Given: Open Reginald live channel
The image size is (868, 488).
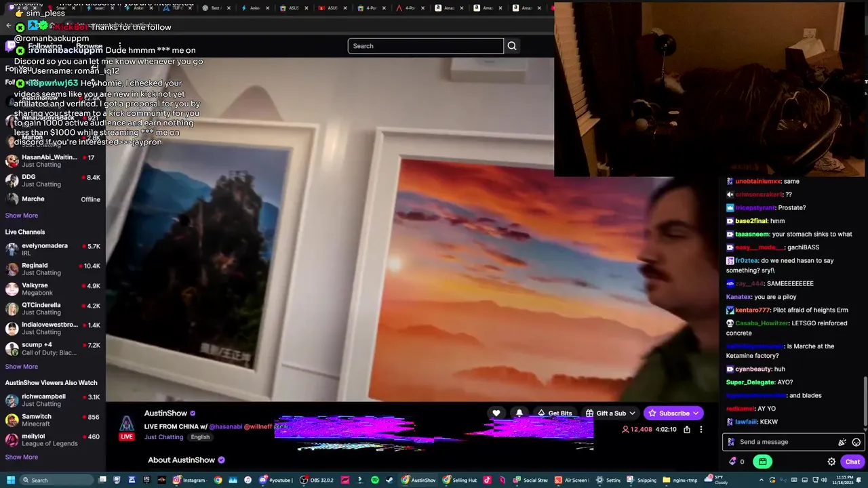Looking at the screenshot, I should [x=53, y=269].
